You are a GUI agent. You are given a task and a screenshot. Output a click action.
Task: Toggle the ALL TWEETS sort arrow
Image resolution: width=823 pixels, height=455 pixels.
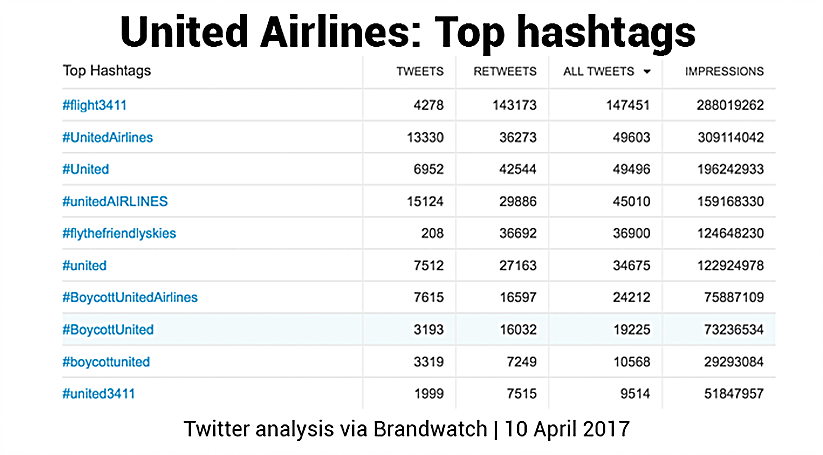pos(647,72)
